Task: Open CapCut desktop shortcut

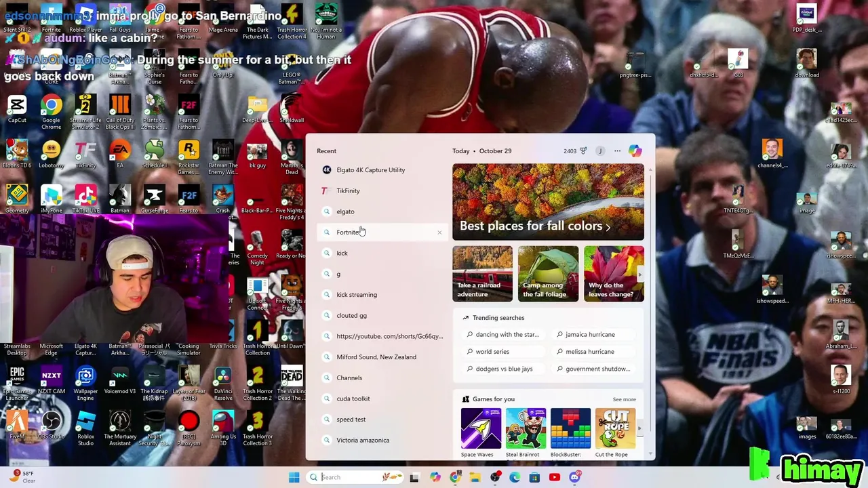Action: [x=17, y=109]
